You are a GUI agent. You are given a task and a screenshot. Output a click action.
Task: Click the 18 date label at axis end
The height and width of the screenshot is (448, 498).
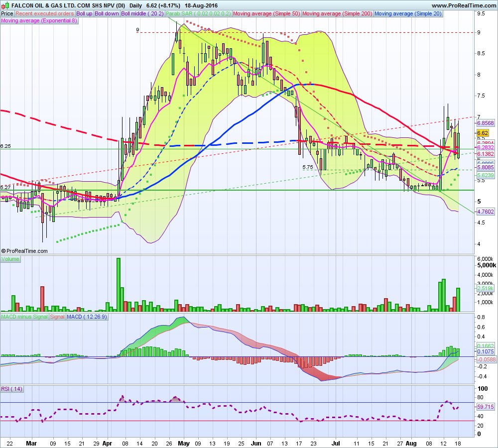(x=458, y=444)
